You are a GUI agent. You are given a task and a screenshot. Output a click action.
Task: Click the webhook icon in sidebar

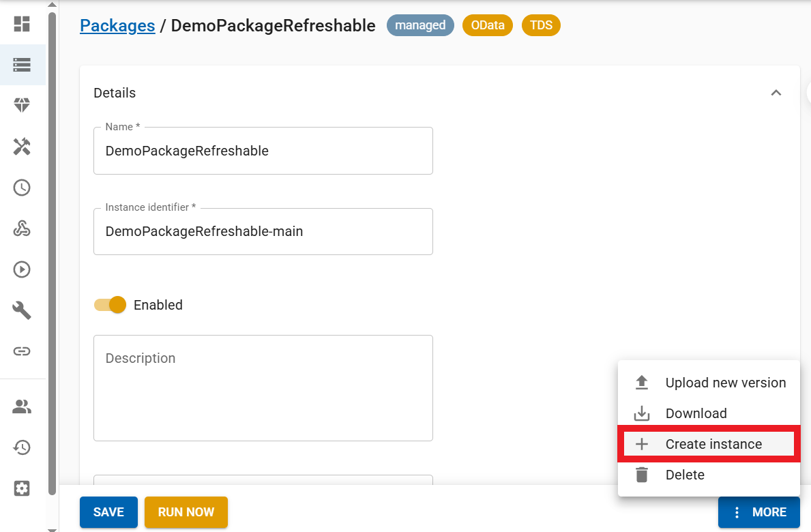[x=22, y=228]
